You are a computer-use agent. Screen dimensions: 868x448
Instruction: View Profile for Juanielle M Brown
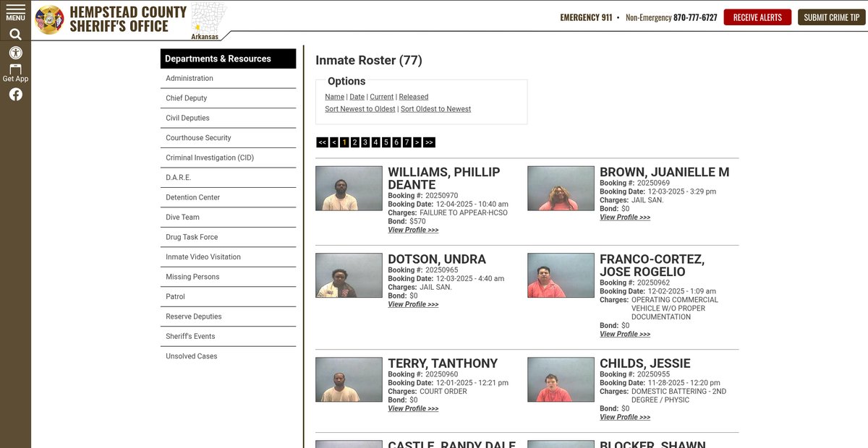pyautogui.click(x=625, y=217)
